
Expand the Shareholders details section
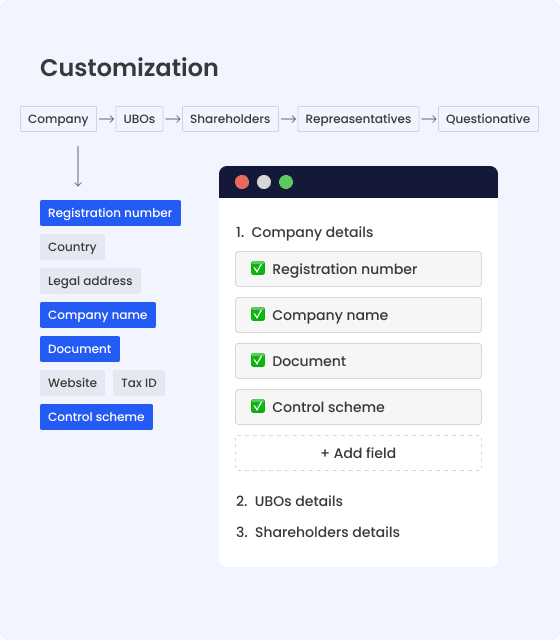(318, 532)
